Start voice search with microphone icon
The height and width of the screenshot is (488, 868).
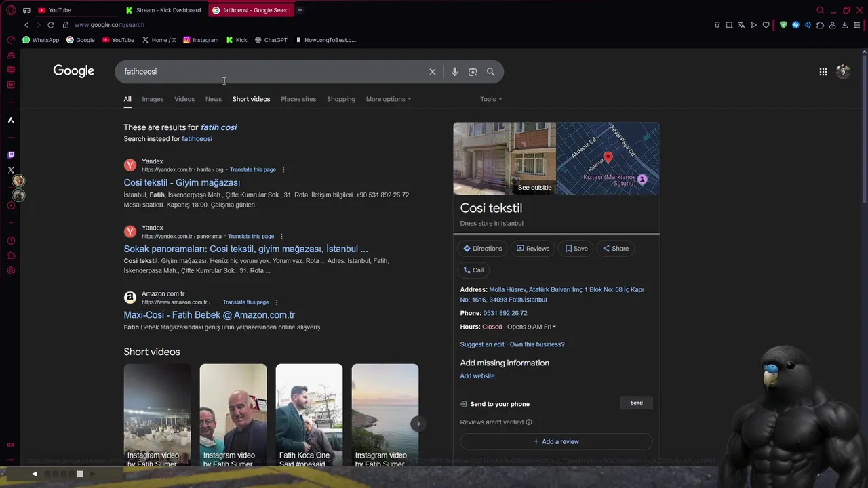[454, 72]
